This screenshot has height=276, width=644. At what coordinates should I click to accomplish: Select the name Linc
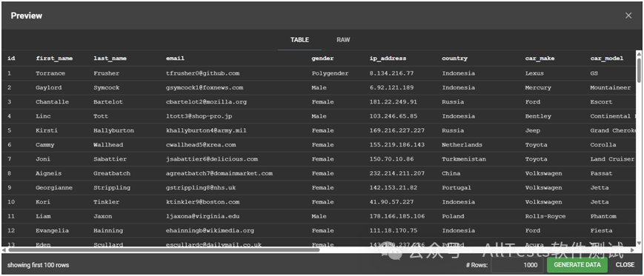43,116
